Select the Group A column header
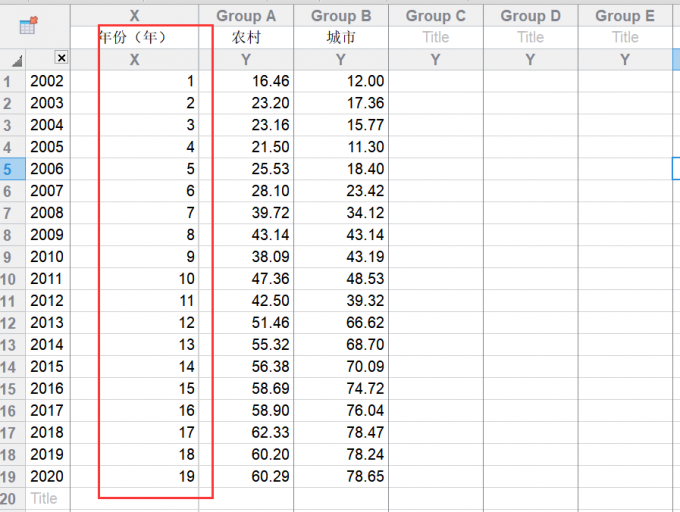680x512 pixels. coord(246,15)
